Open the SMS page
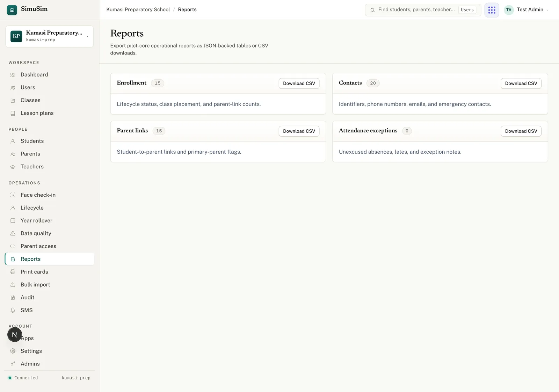The image size is (559, 392). point(49,310)
